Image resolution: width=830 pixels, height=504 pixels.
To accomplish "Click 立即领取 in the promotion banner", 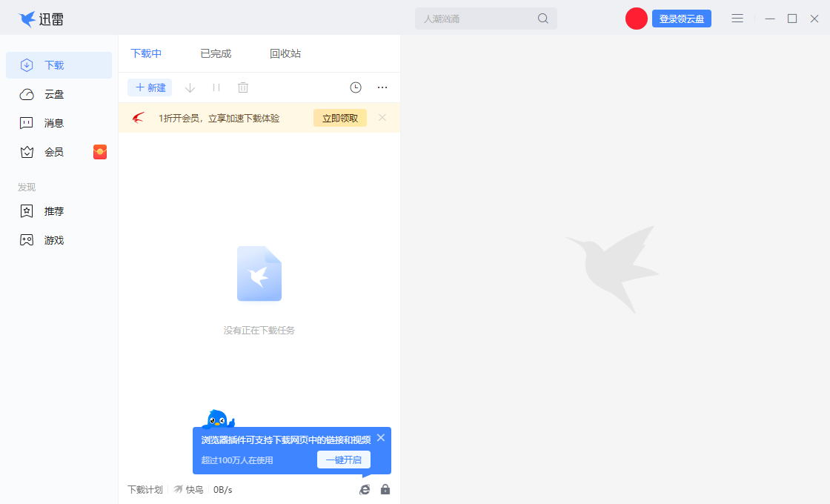I will click(339, 117).
